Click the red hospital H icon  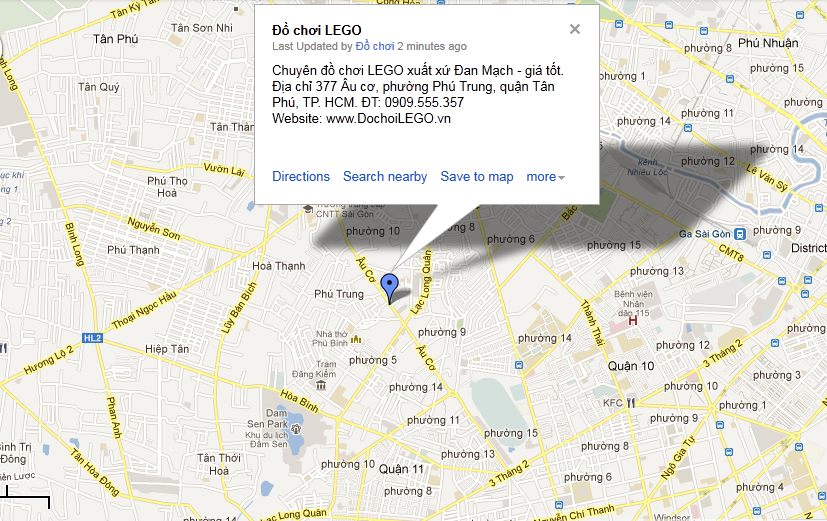(633, 320)
